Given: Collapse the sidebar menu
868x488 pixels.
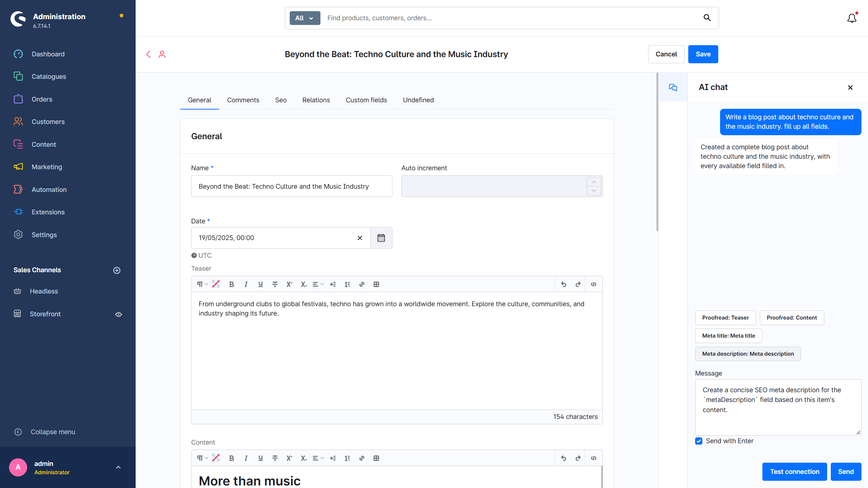Looking at the screenshot, I should point(44,432).
